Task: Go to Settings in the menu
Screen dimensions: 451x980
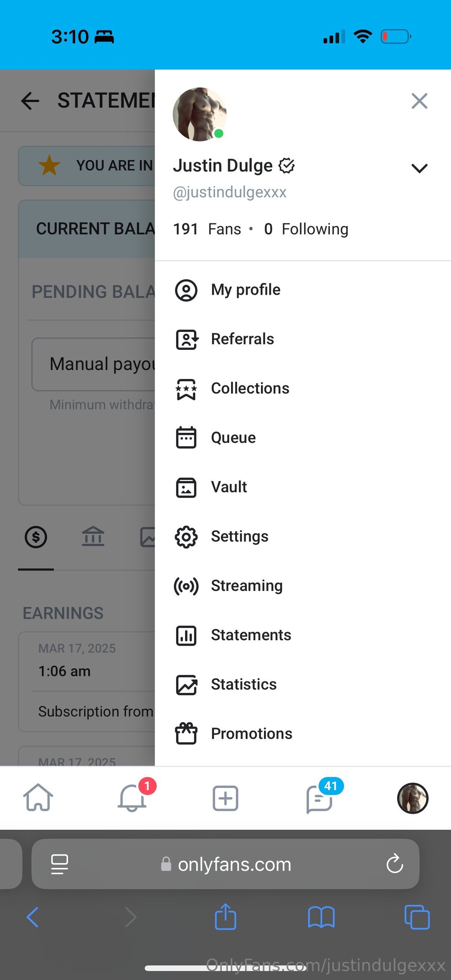Action: pyautogui.click(x=239, y=536)
